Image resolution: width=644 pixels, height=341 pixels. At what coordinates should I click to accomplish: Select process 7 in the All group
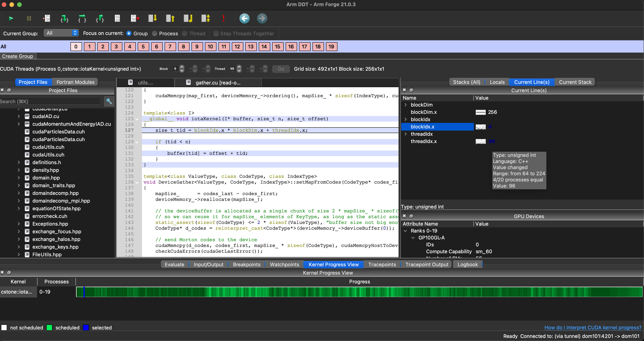tap(170, 46)
